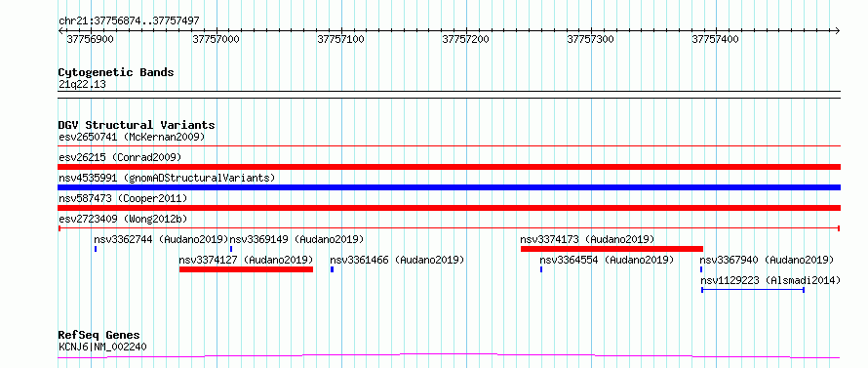Open the DGV Structural Variants track heading
This screenshot has width=868, height=368.
pyautogui.click(x=137, y=125)
